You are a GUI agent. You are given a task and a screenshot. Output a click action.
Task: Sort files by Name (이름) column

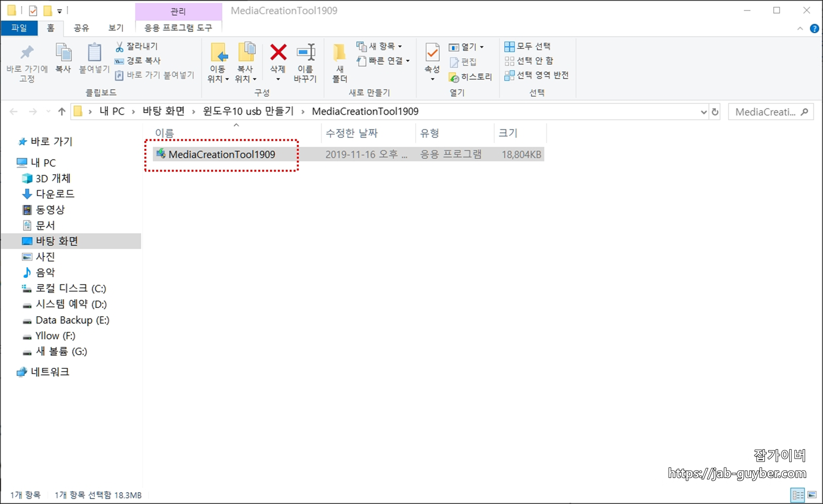236,133
